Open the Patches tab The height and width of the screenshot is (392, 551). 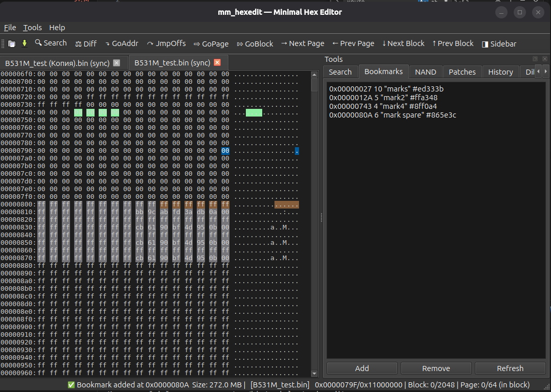click(462, 72)
